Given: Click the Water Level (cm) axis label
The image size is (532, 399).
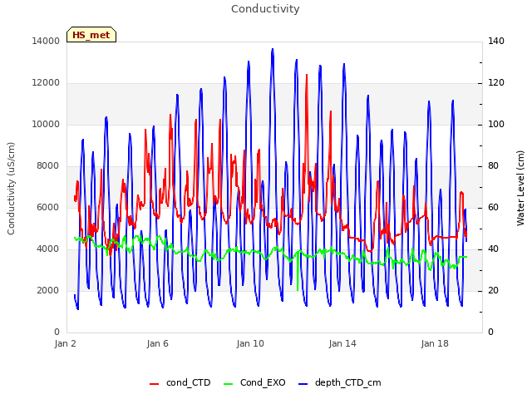Looking at the screenshot, I should (520, 189).
